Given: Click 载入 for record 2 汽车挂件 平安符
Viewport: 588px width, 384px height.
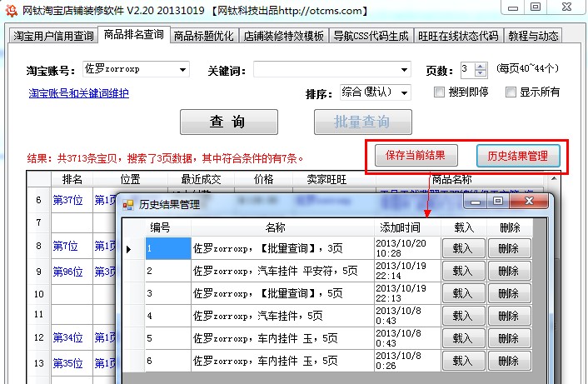Looking at the screenshot, I should [464, 271].
